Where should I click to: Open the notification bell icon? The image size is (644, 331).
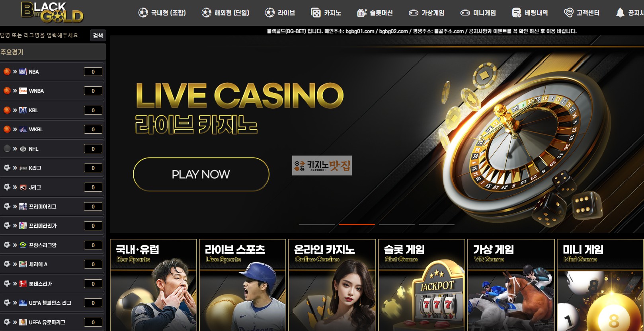coord(620,13)
